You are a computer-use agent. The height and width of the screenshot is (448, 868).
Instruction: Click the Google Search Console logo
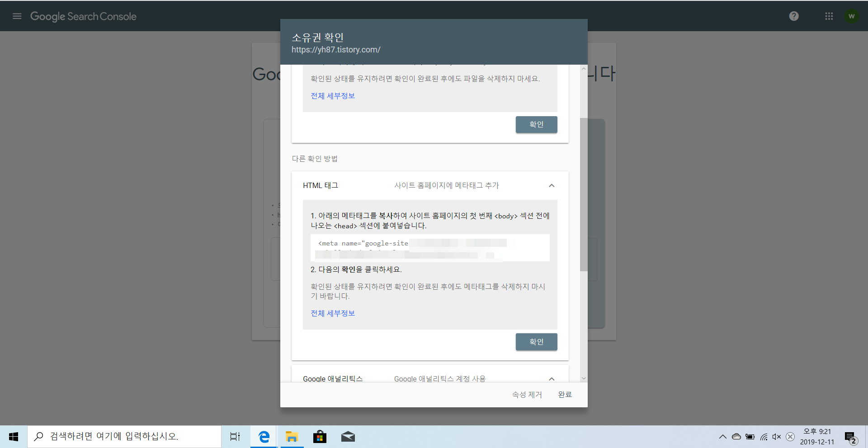pos(83,16)
